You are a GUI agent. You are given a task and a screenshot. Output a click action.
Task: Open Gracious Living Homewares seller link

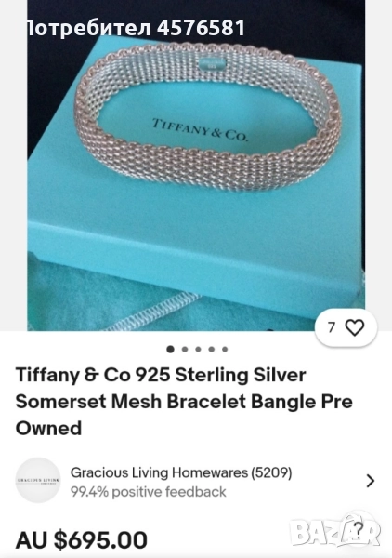181,472
